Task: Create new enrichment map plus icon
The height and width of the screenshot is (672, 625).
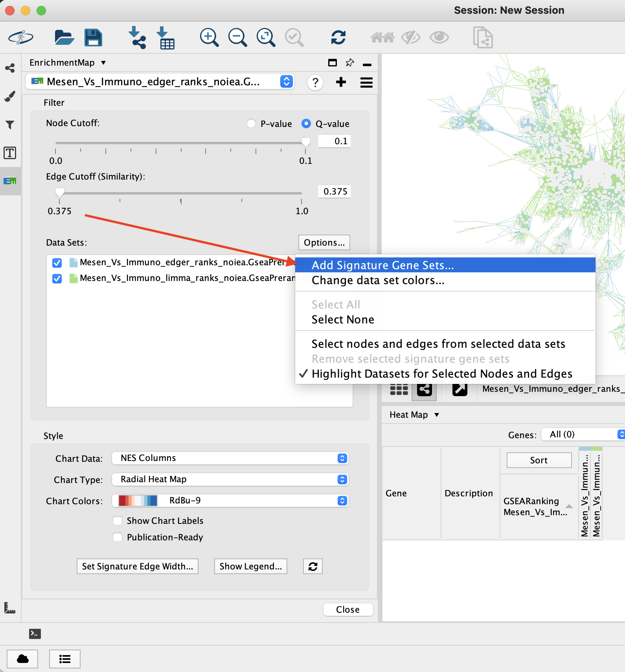Action: point(341,82)
